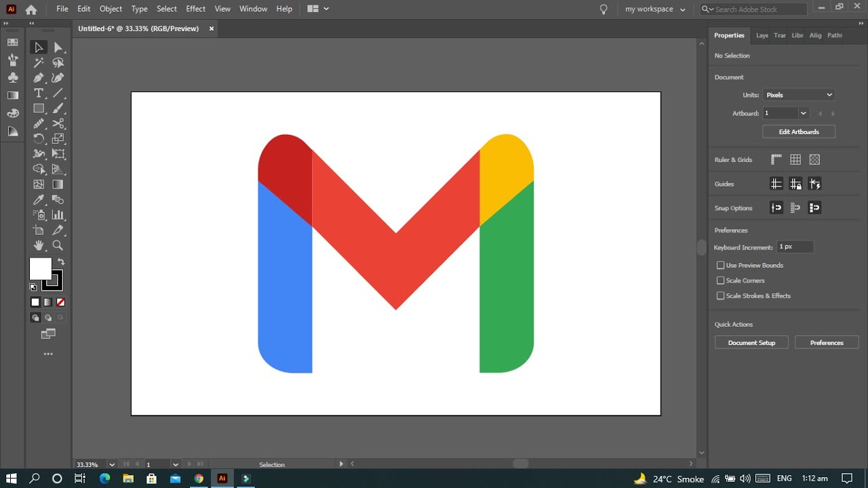
Task: Select the Zoom magnifier tool
Action: (x=58, y=245)
